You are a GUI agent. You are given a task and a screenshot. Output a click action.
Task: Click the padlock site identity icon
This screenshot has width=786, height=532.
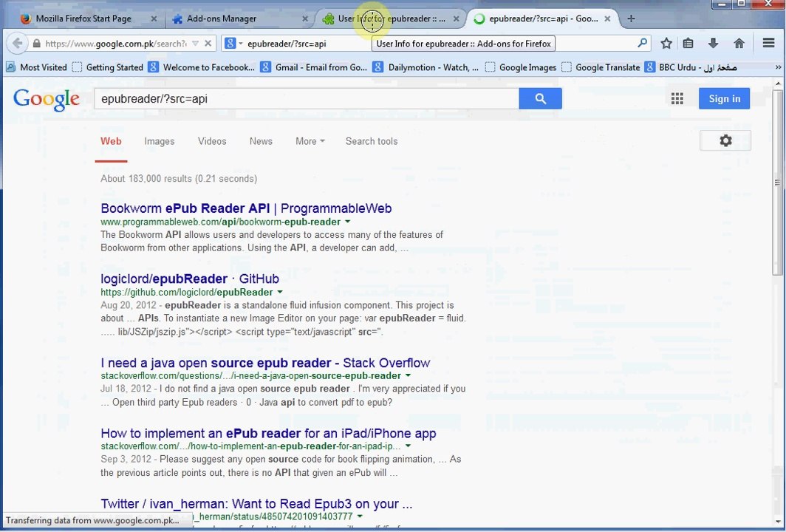[x=37, y=44]
